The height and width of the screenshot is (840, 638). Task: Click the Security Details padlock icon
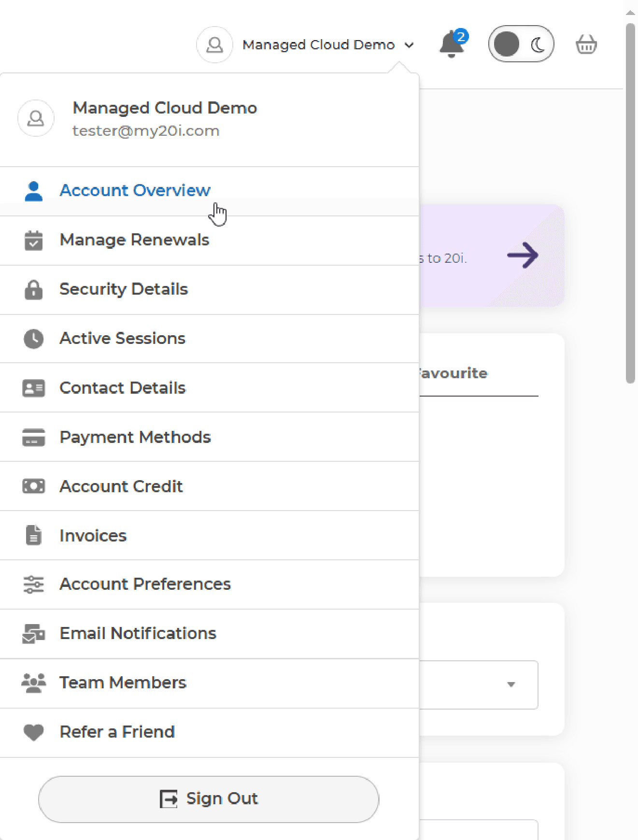(33, 290)
